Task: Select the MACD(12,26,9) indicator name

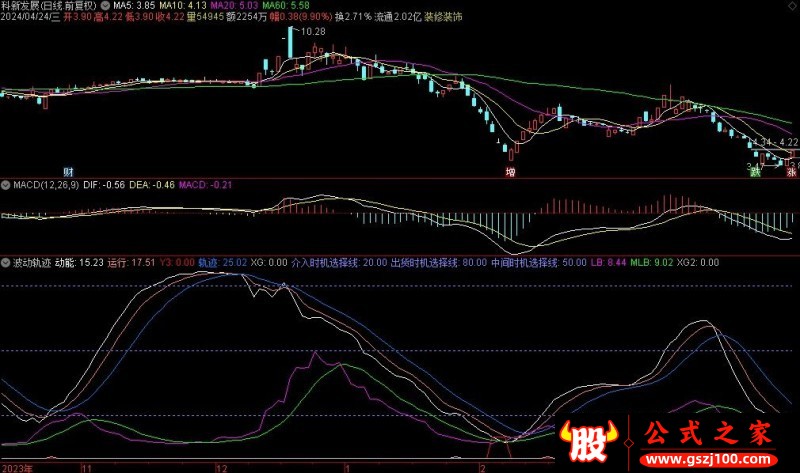Action: tap(46, 185)
